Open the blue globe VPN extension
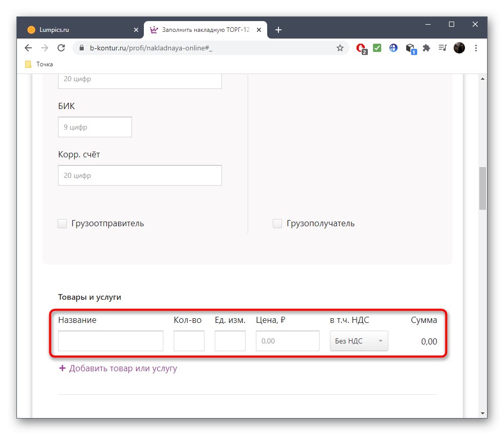 tap(393, 48)
